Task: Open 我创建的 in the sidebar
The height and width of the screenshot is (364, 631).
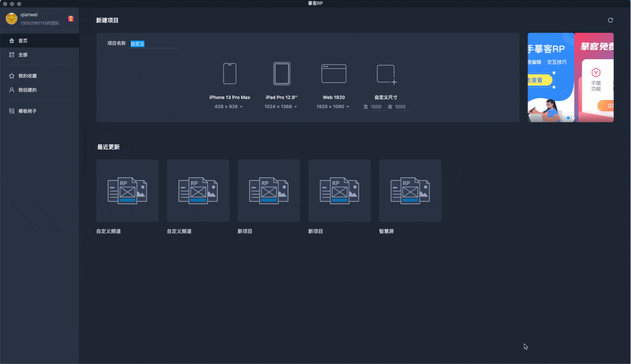Action: coord(39,90)
